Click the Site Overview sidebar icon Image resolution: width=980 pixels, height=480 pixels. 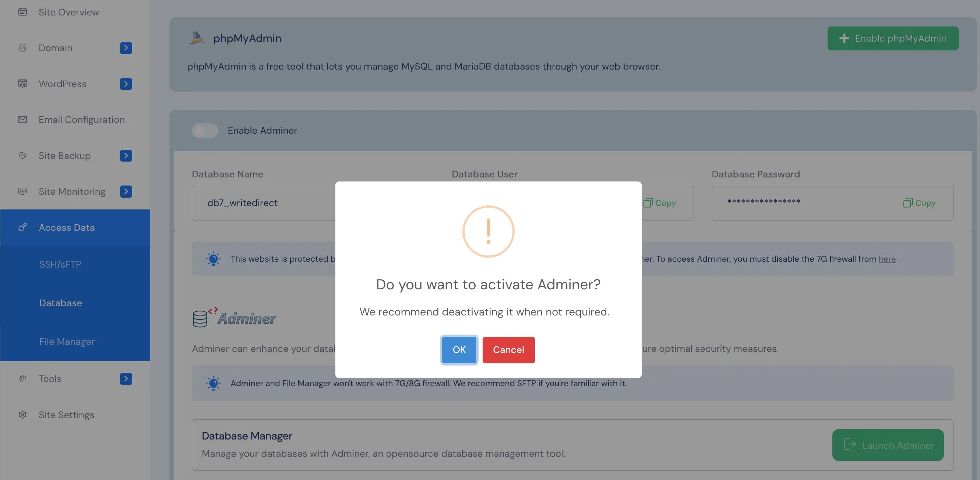22,12
